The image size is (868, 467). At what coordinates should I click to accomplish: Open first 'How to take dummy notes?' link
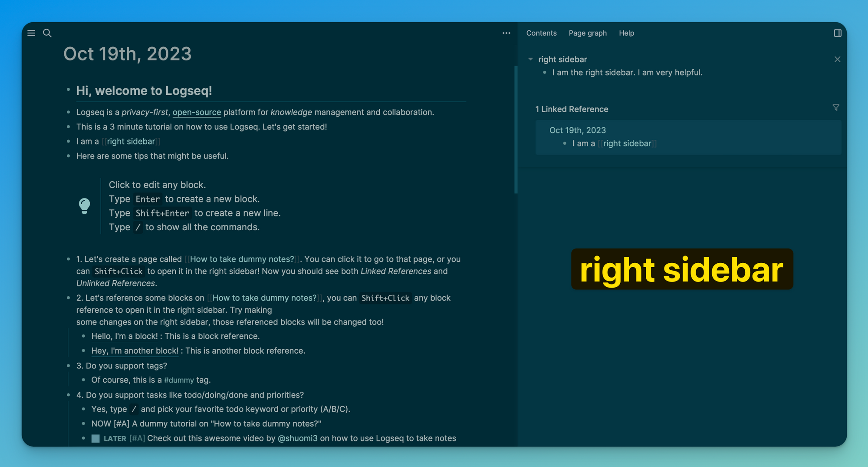click(242, 259)
